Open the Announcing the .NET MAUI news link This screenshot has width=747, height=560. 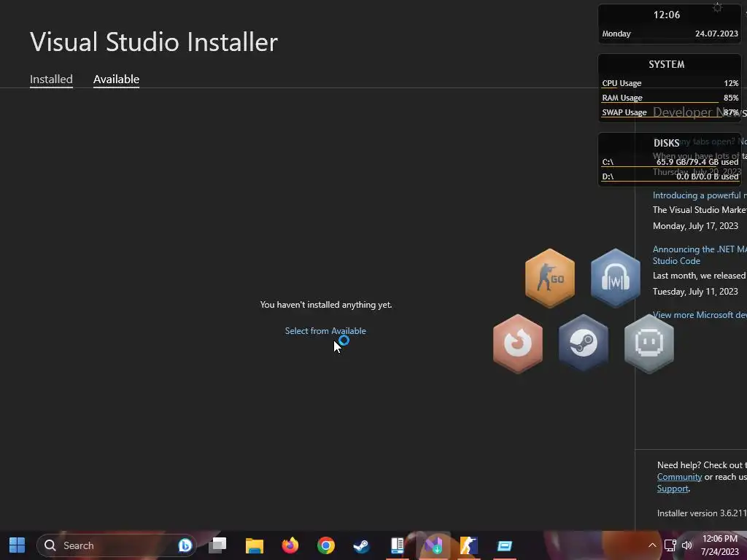(x=700, y=255)
